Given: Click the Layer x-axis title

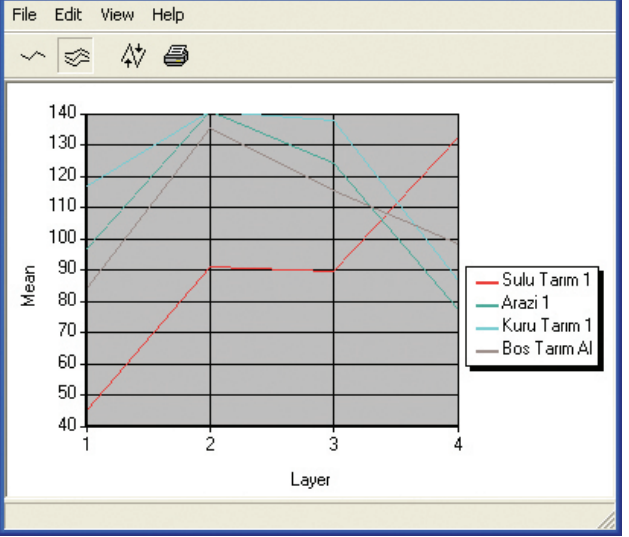Looking at the screenshot, I should (310, 479).
